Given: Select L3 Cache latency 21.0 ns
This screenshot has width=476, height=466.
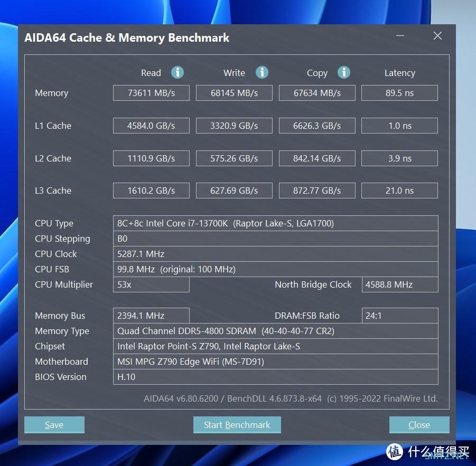Looking at the screenshot, I should [399, 191].
